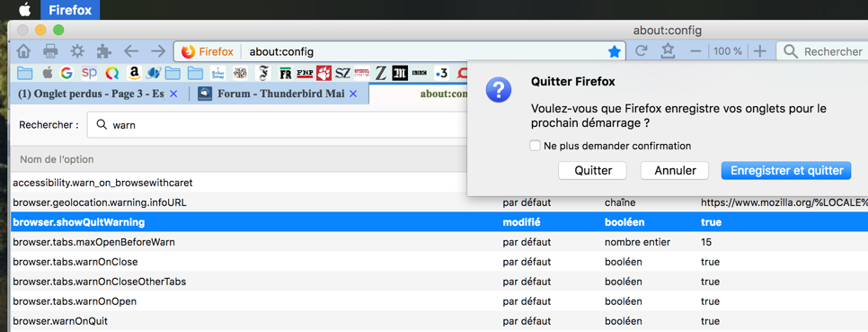Open the BBC bookmark
The image size is (868, 332).
(421, 73)
